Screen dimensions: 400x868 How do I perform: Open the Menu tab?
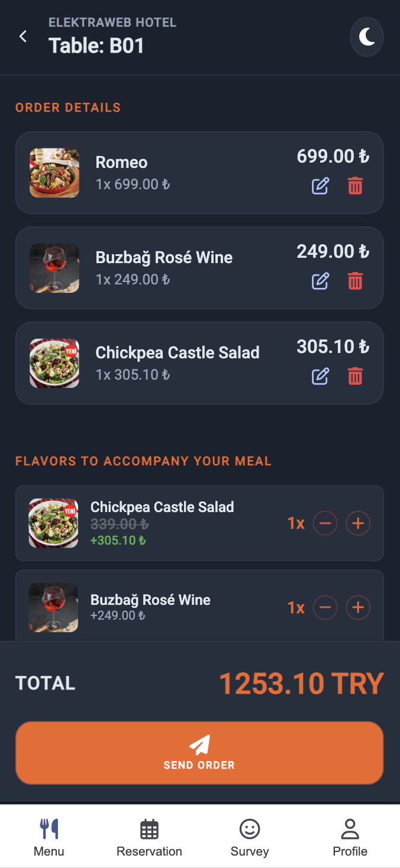[x=49, y=837]
